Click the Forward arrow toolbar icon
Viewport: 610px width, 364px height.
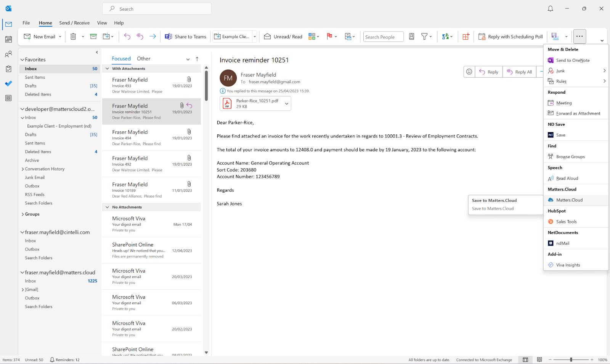point(152,37)
